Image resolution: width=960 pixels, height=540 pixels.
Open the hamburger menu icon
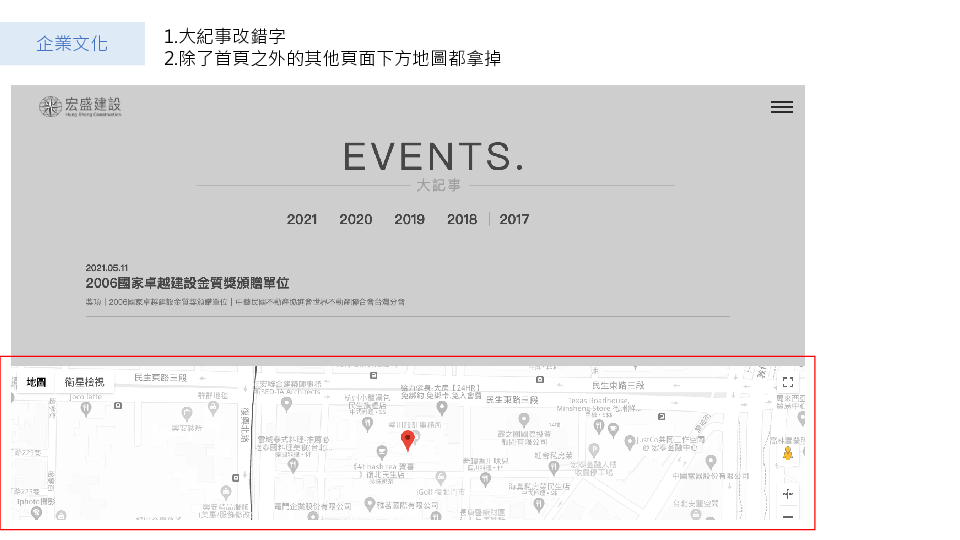click(781, 107)
